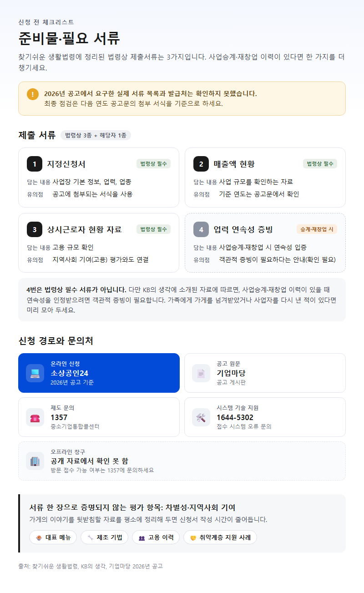
Task: Select the 제조 기법 chip
Action: pos(104,537)
